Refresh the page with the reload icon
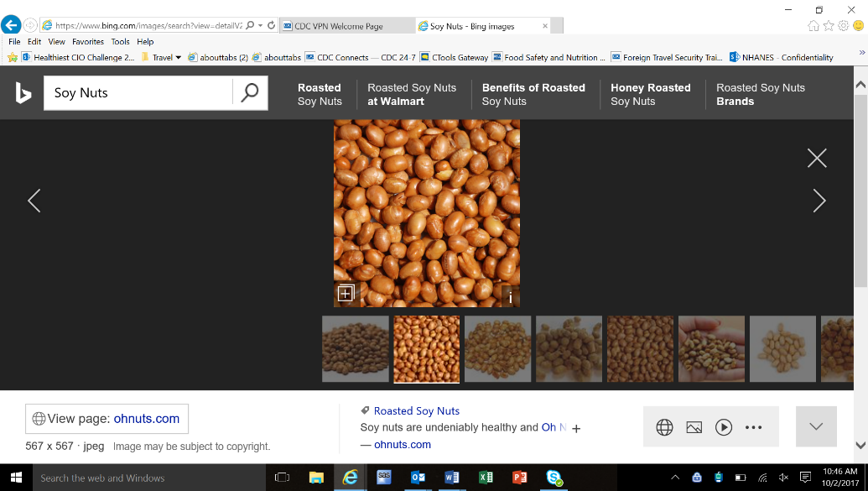868x491 pixels. pos(271,25)
